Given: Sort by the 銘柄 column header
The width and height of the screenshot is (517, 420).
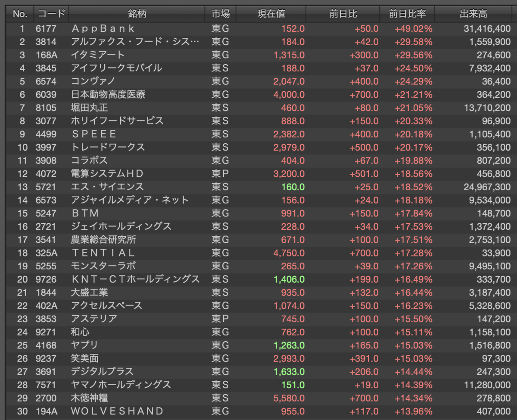Looking at the screenshot, I should tap(137, 14).
